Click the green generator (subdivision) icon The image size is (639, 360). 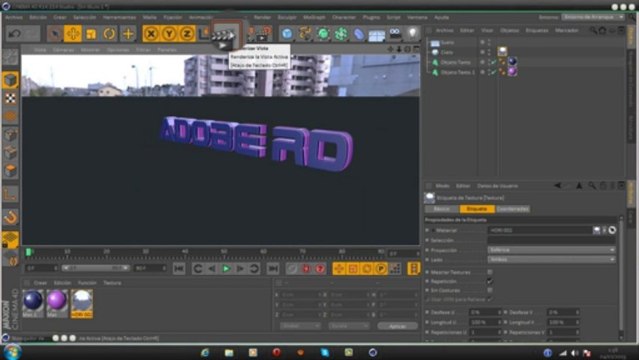[x=323, y=33]
